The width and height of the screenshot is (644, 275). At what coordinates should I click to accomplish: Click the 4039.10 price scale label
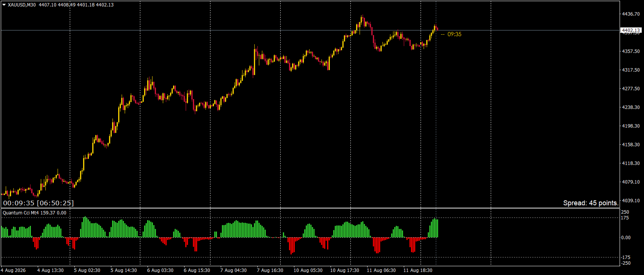631,201
